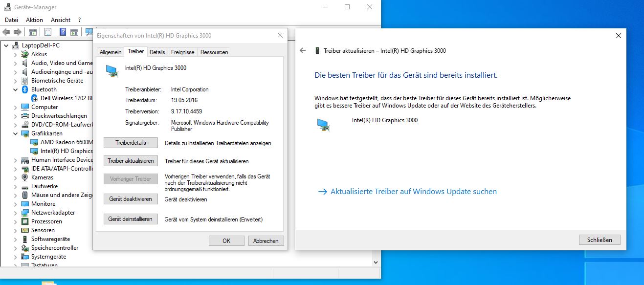Viewport: 644px width, 285px height.
Task: Collapse the Grafikkarten tree node
Action: point(16,133)
